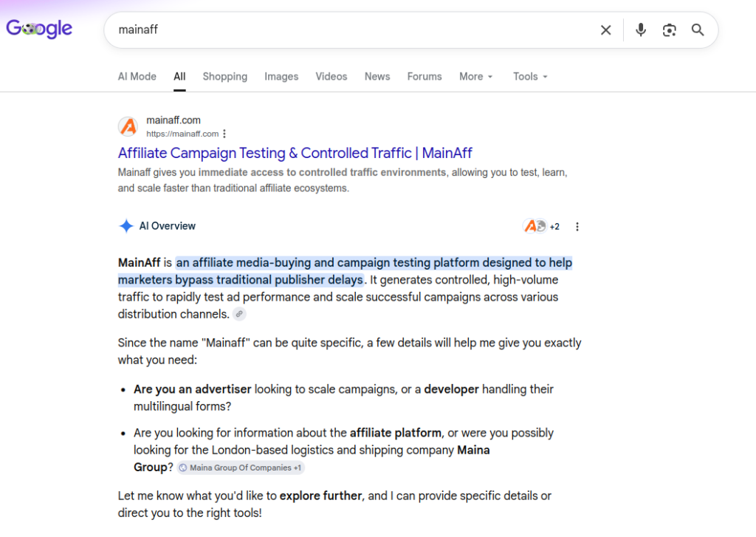The width and height of the screenshot is (756, 537).
Task: Click the bold 'explore further' text
Action: click(320, 496)
